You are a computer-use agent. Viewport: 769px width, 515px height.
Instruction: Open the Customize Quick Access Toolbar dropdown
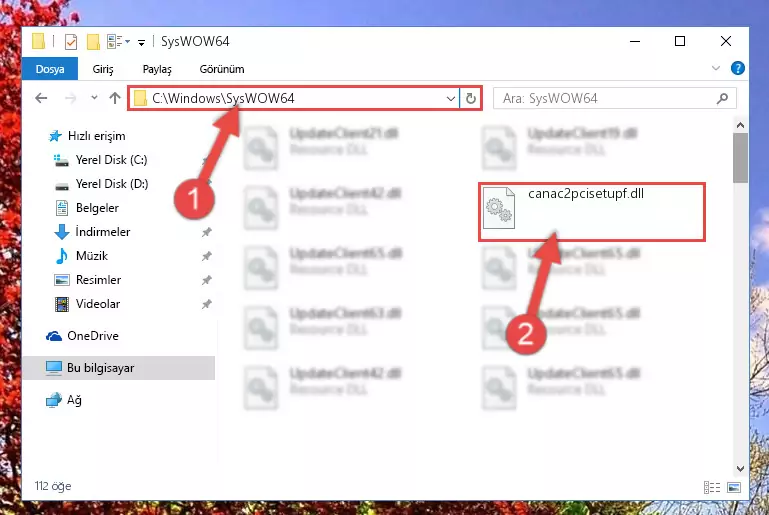(141, 43)
